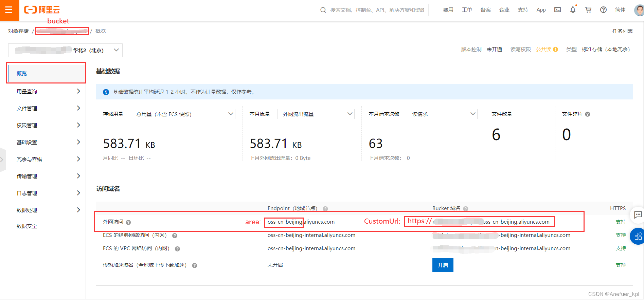Image resolution: width=644 pixels, height=300 pixels.
Task: Open the 工单 top menu
Action: 467,10
